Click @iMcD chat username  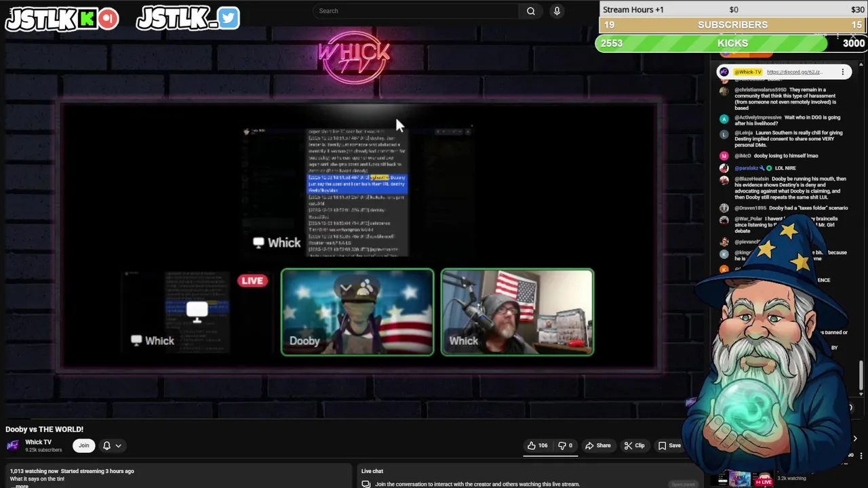tap(743, 156)
